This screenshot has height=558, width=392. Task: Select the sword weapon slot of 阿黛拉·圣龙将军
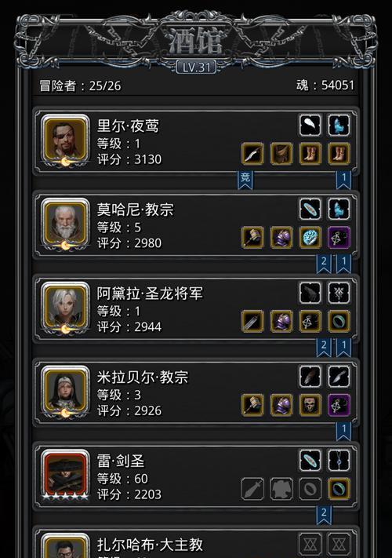252,321
